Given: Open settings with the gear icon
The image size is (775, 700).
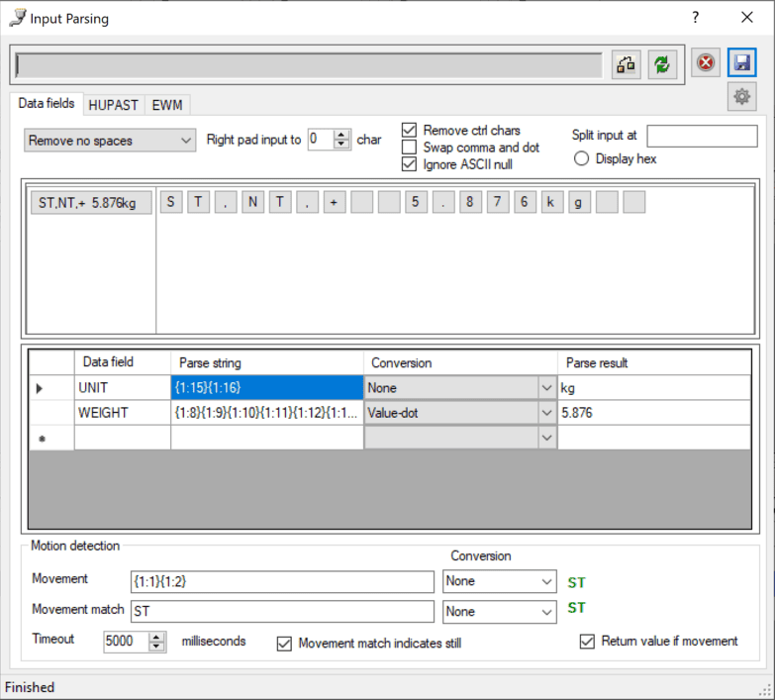Looking at the screenshot, I should point(742,96).
